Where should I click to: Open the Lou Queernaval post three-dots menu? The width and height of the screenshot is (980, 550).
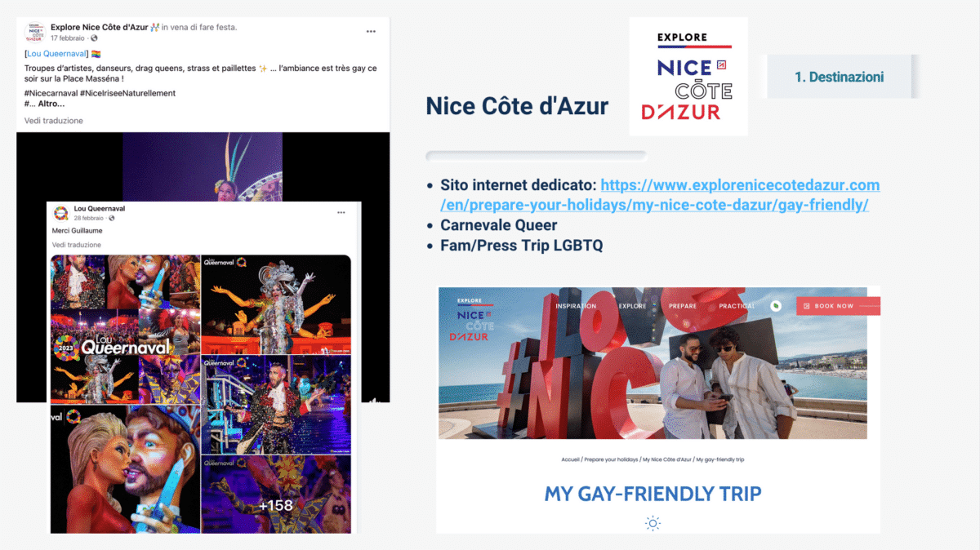341,213
